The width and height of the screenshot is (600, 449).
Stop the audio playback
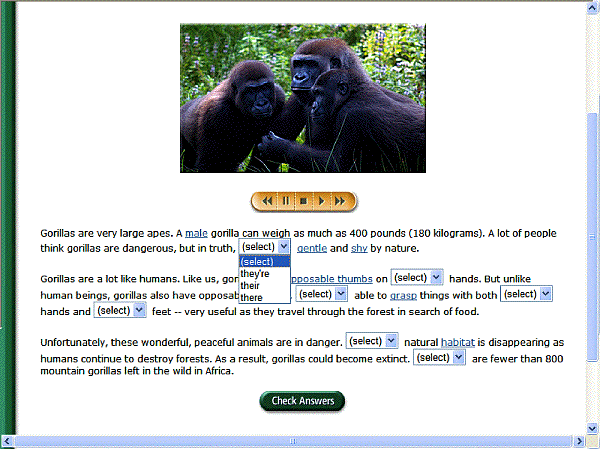[303, 201]
